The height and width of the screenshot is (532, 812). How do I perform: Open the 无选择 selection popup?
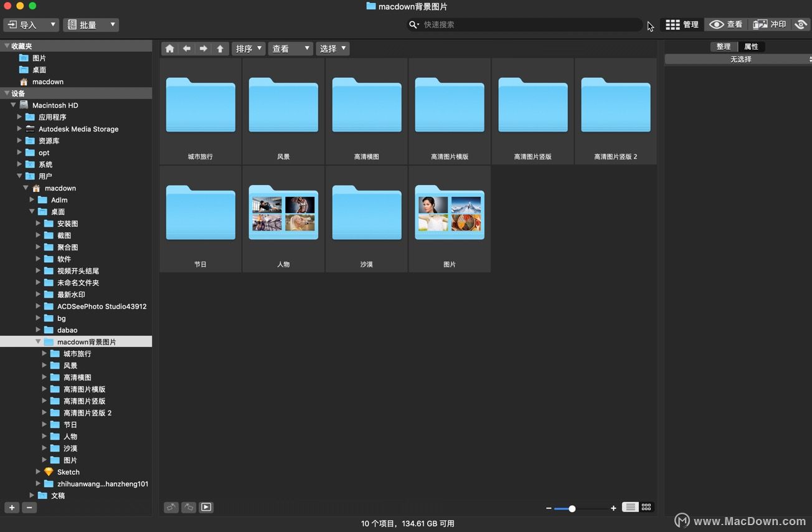pos(740,59)
